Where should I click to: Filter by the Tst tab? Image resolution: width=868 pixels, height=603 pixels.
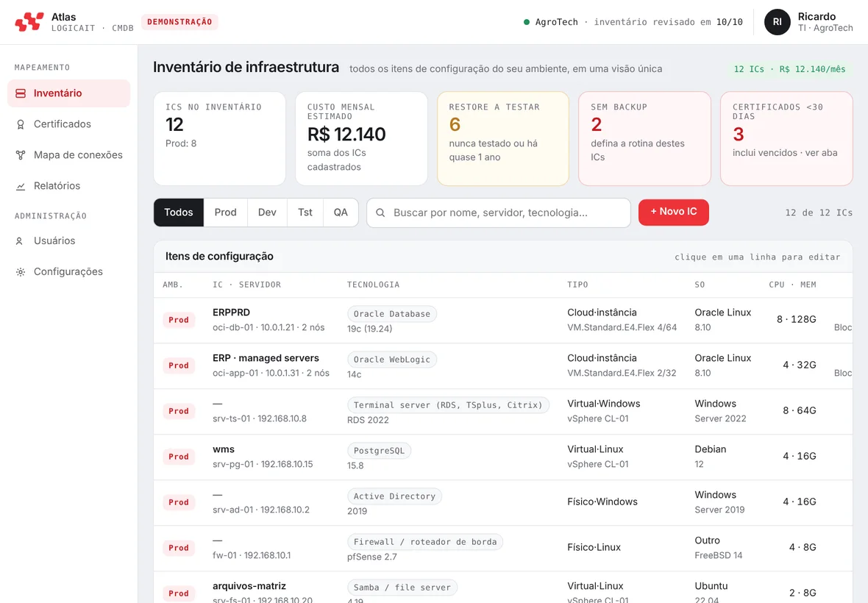coord(305,213)
